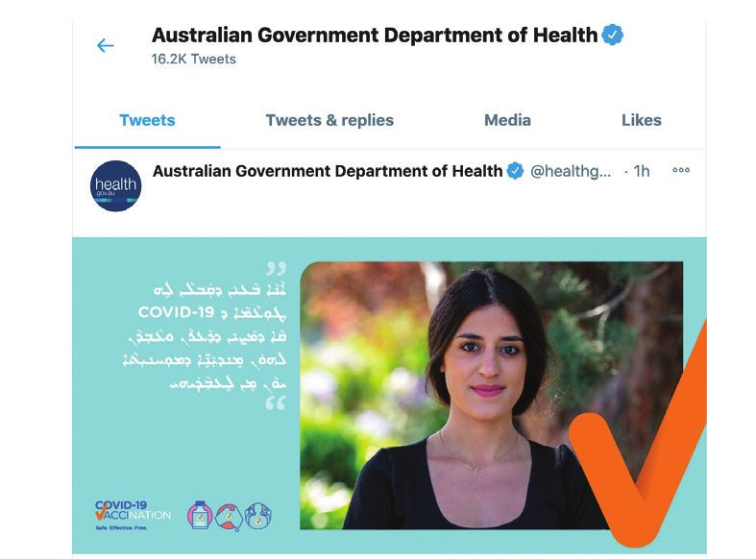Switch to the Media tab
Screen dimensions: 756x559
tap(507, 120)
